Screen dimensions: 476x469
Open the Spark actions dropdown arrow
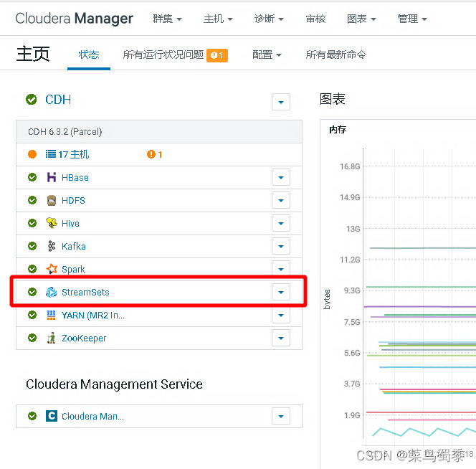click(x=281, y=269)
